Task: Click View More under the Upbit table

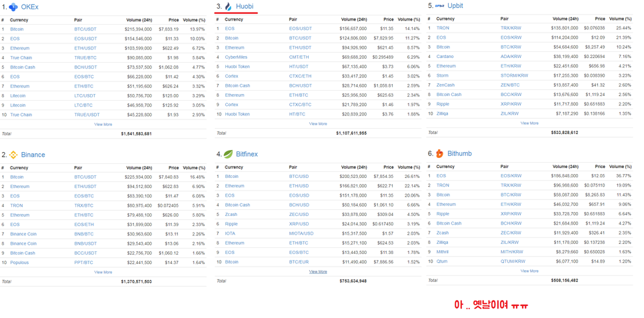Action: (x=529, y=123)
